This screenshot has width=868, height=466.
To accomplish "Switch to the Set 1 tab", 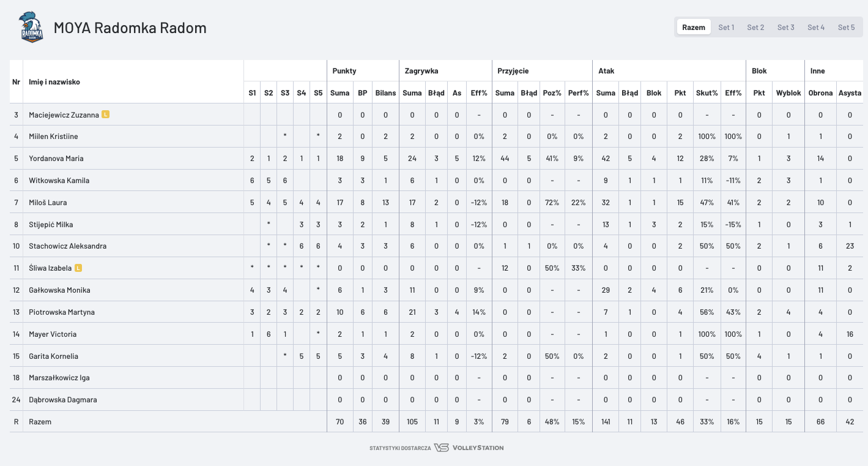I will [726, 28].
